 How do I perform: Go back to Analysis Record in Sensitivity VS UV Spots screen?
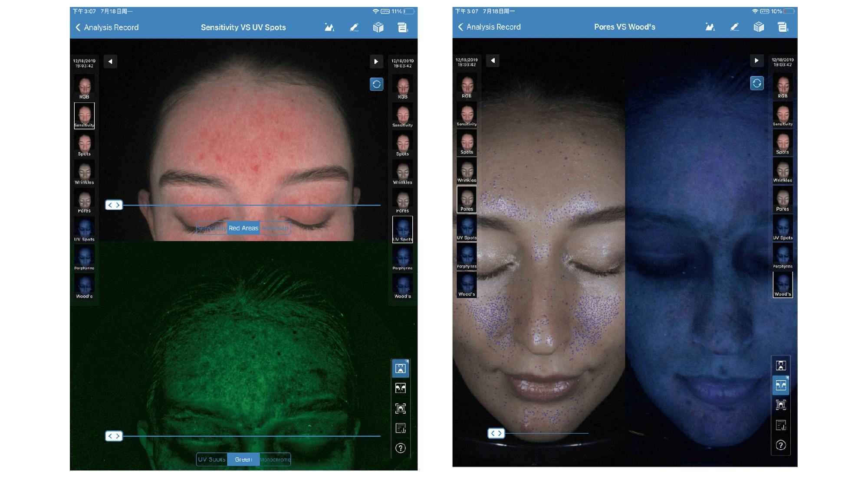[x=107, y=27]
